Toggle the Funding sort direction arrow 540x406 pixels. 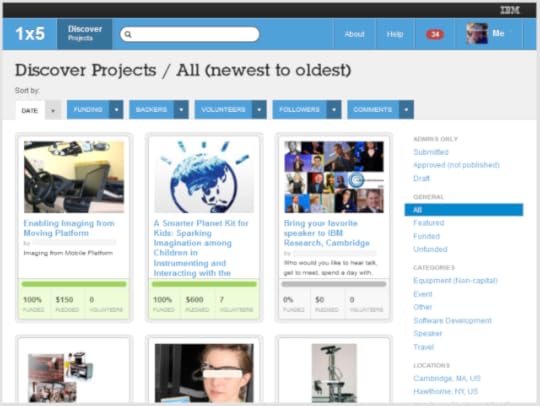(x=116, y=110)
